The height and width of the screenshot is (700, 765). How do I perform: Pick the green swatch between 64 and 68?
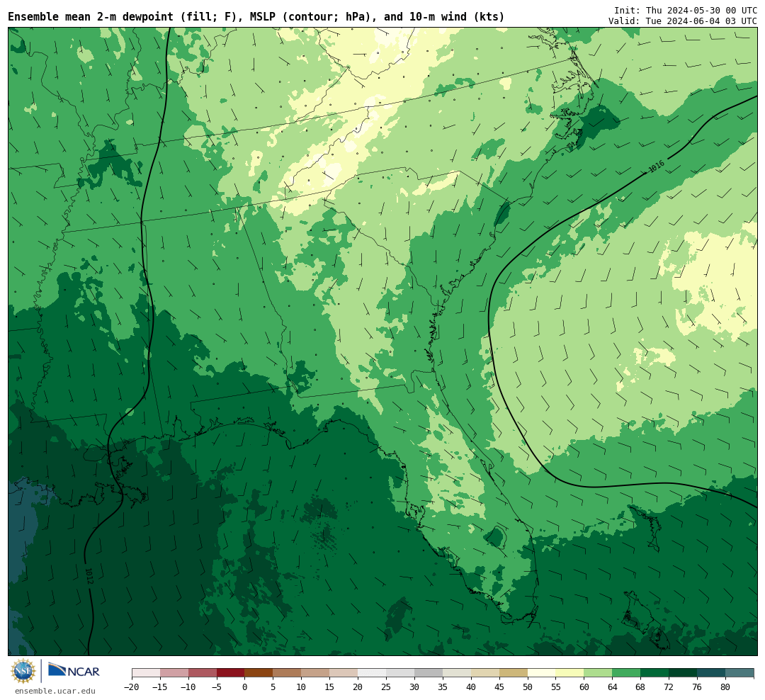click(x=627, y=673)
